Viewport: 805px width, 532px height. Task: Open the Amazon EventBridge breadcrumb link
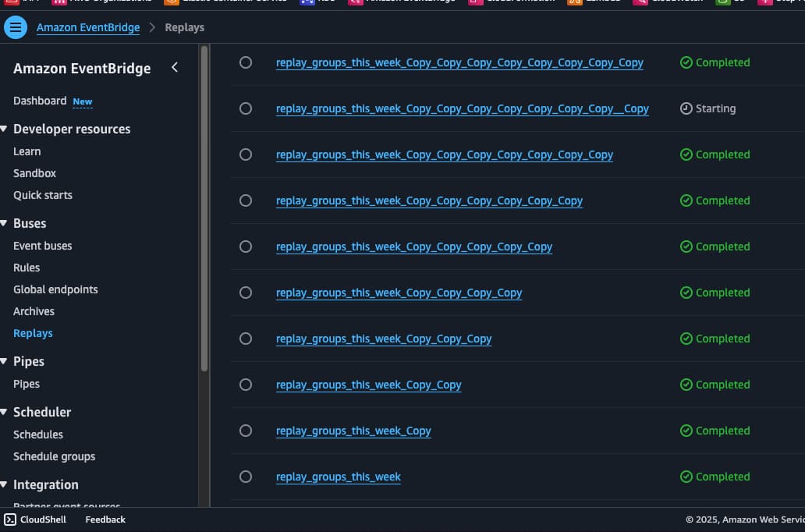(88, 27)
